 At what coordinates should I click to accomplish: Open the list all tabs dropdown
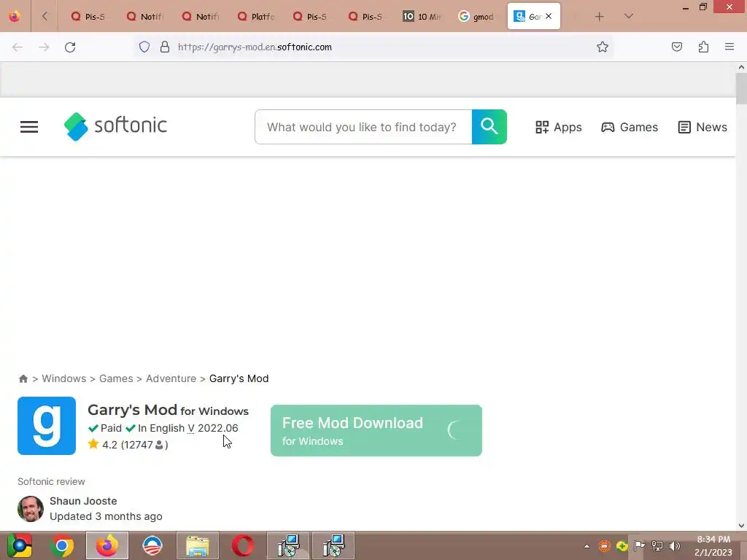tap(629, 16)
